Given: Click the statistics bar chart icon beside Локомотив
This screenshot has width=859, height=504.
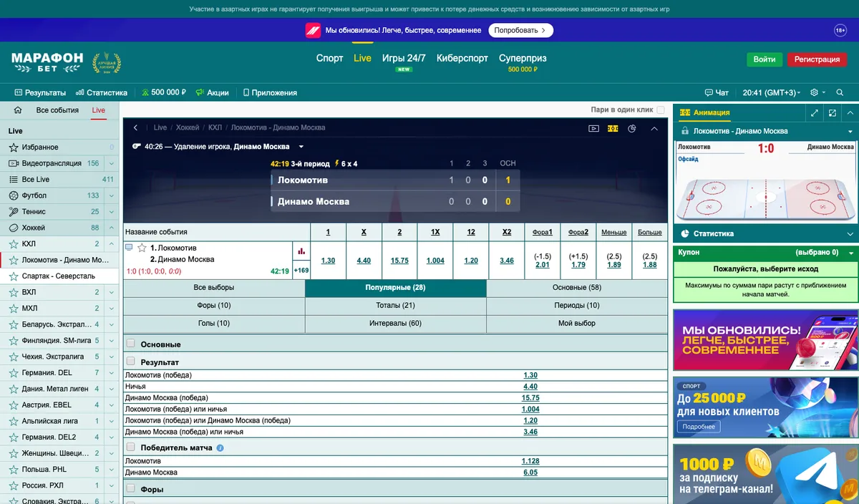Looking at the screenshot, I should tap(301, 252).
